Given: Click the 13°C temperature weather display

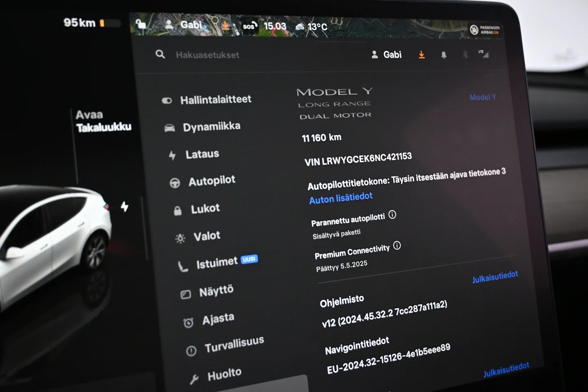Looking at the screenshot, I should click(312, 27).
